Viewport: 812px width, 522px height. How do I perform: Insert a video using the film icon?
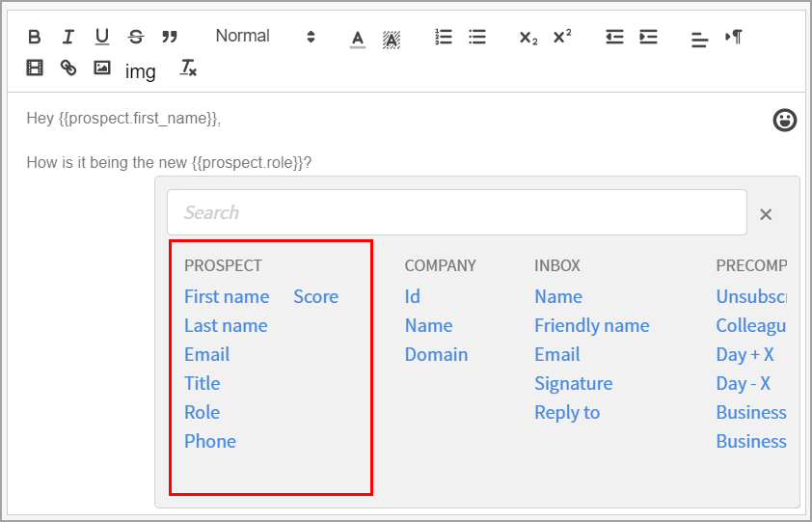[35, 68]
